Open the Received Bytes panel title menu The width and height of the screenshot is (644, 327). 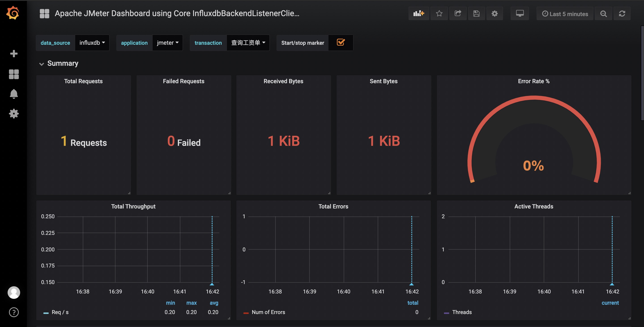(283, 81)
